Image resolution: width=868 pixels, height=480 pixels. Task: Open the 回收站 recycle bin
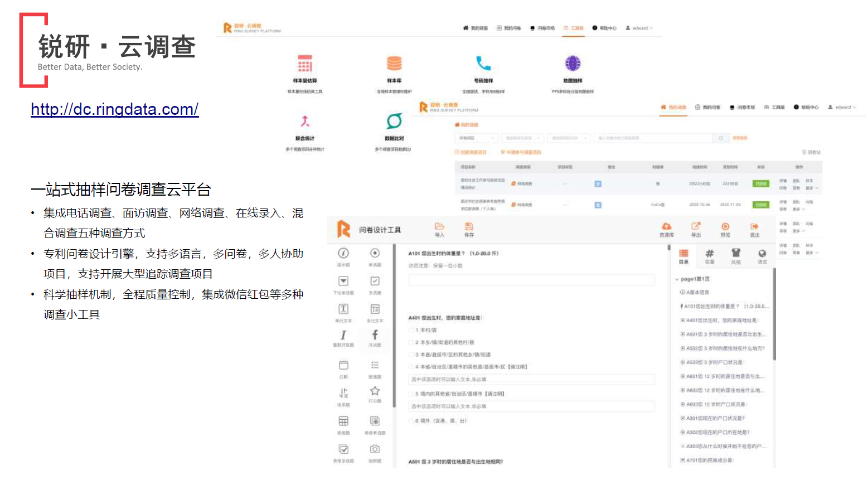click(812, 152)
